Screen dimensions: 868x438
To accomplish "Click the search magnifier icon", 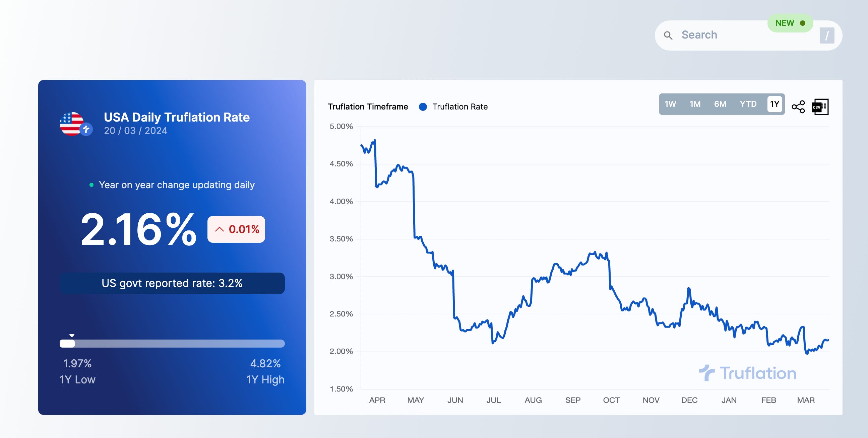I will point(668,35).
